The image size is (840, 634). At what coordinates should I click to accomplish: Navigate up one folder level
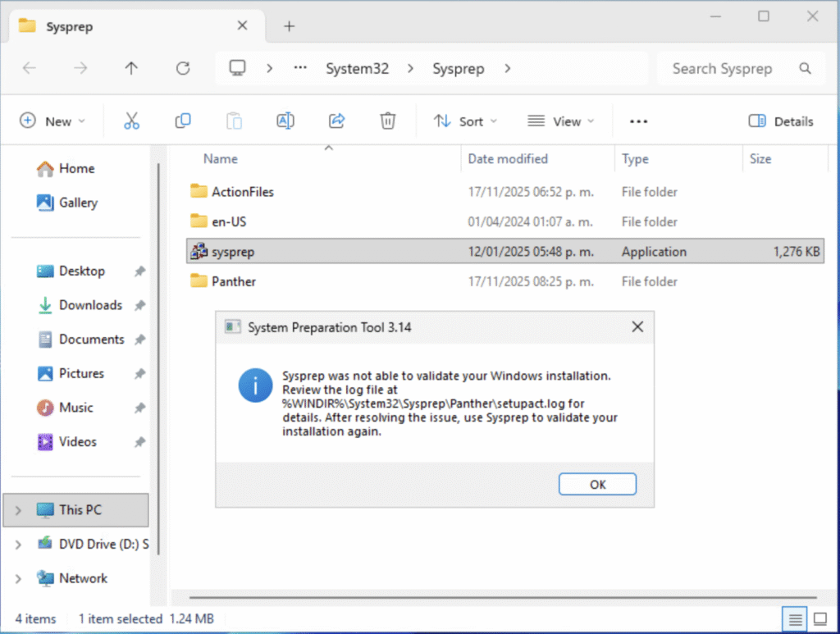(131, 69)
